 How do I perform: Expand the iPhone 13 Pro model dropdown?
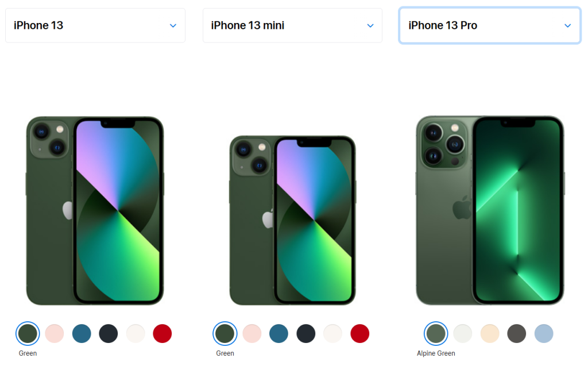[x=490, y=25]
